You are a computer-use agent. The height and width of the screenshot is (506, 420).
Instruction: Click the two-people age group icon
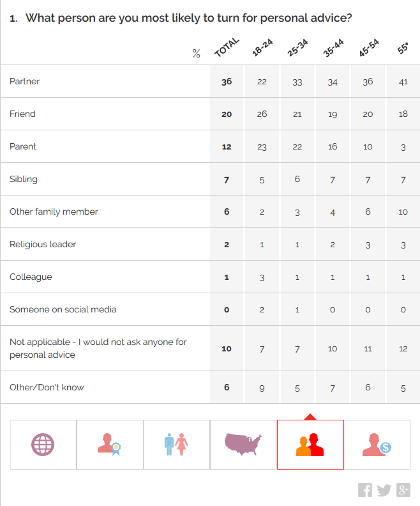coord(310,444)
